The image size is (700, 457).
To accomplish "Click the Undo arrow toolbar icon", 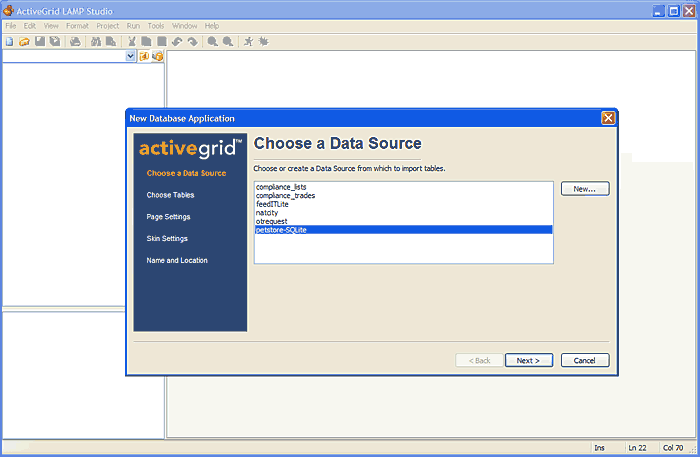I will tap(177, 42).
